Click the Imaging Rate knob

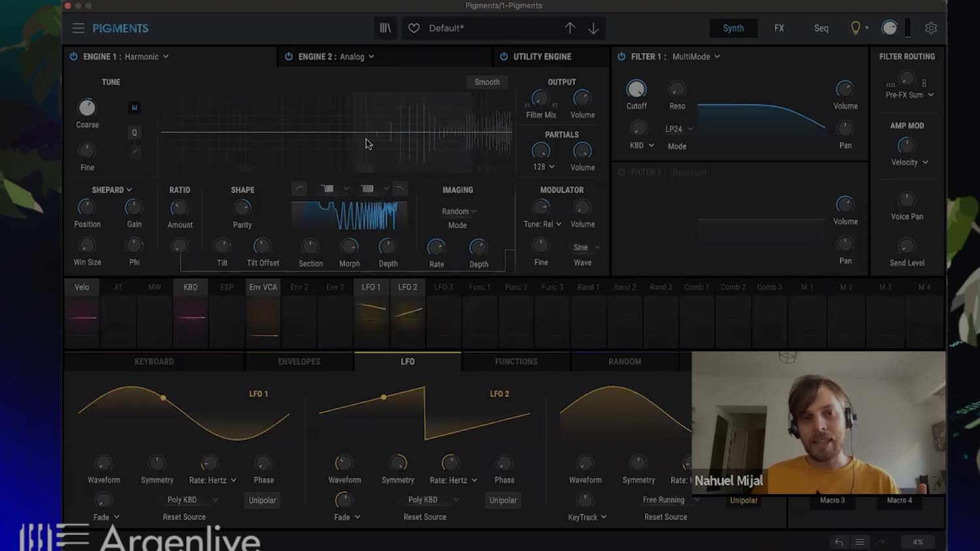[x=436, y=247]
